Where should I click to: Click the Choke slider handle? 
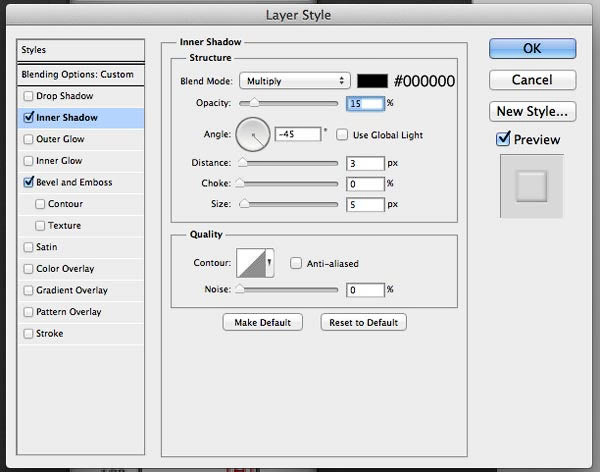[240, 183]
